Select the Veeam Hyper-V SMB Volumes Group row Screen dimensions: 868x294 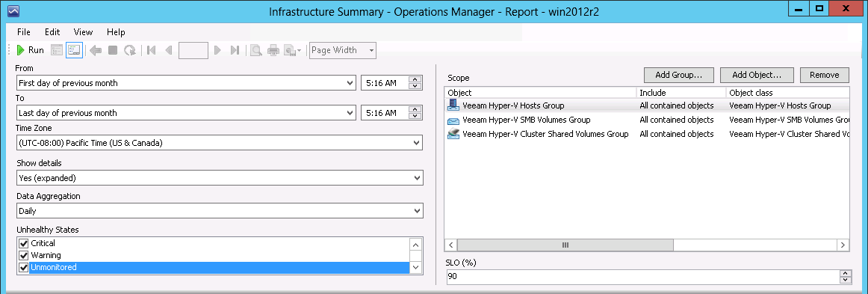647,120
